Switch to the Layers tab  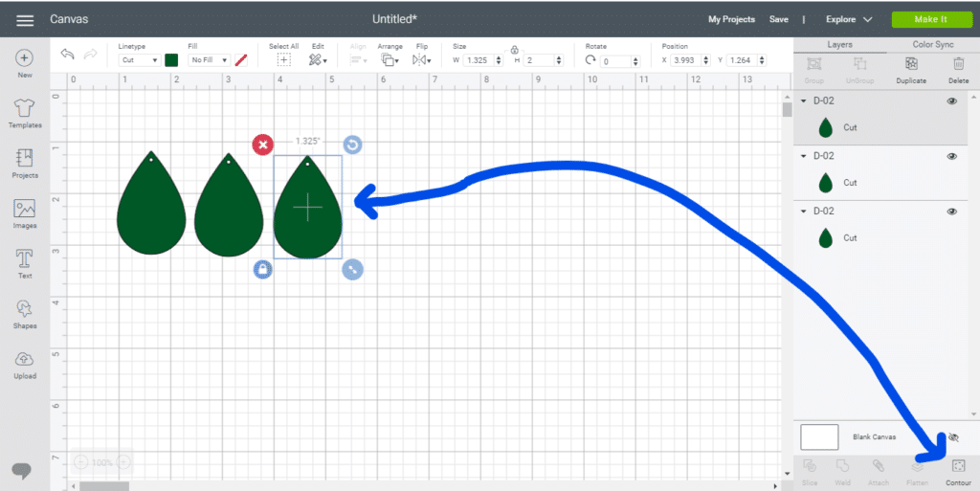[x=839, y=45]
